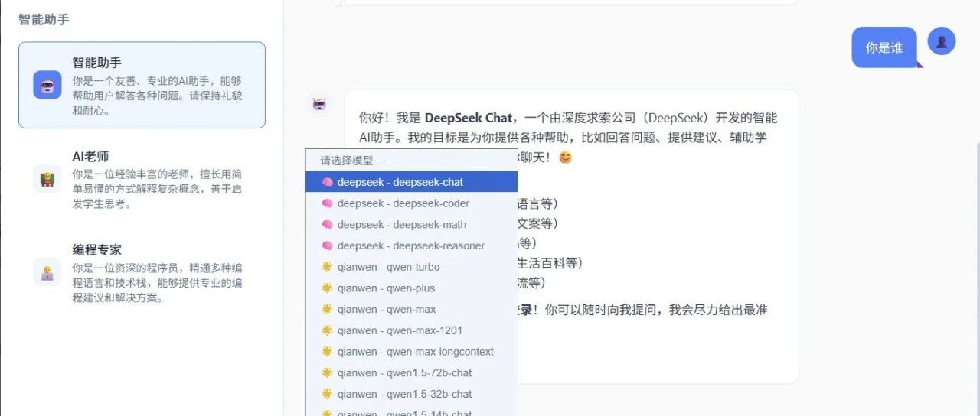Click the sun icon beside qwen-plus
The width and height of the screenshot is (980, 416).
327,288
